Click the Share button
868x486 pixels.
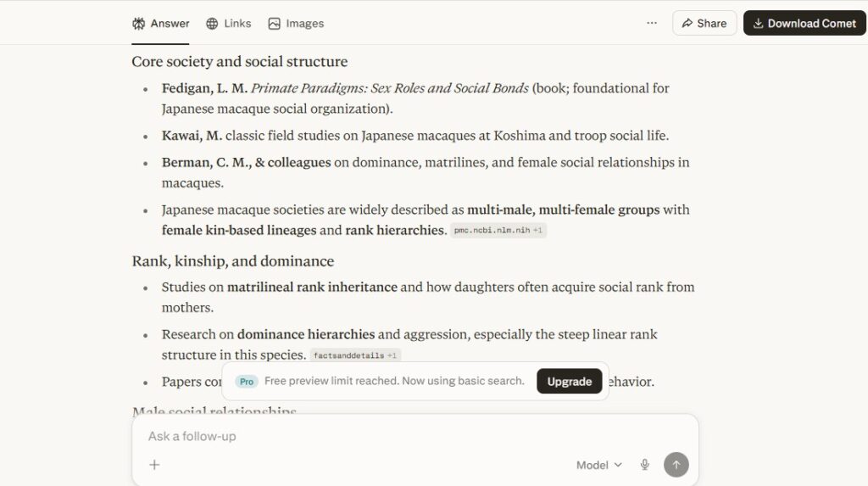[704, 23]
